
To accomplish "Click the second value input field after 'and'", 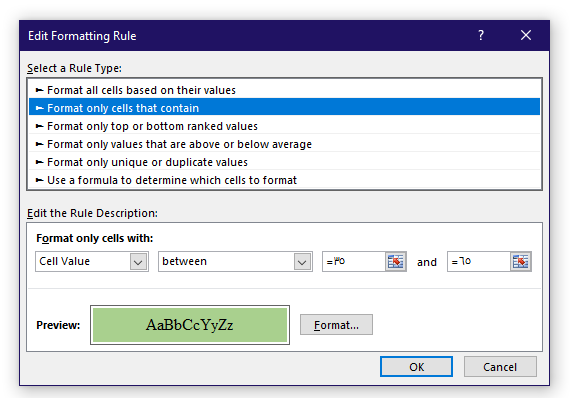I will click(479, 261).
